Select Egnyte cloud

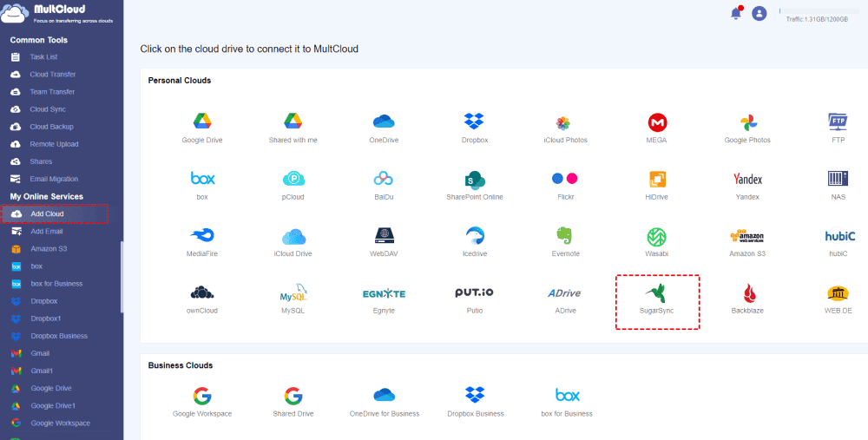(x=384, y=299)
